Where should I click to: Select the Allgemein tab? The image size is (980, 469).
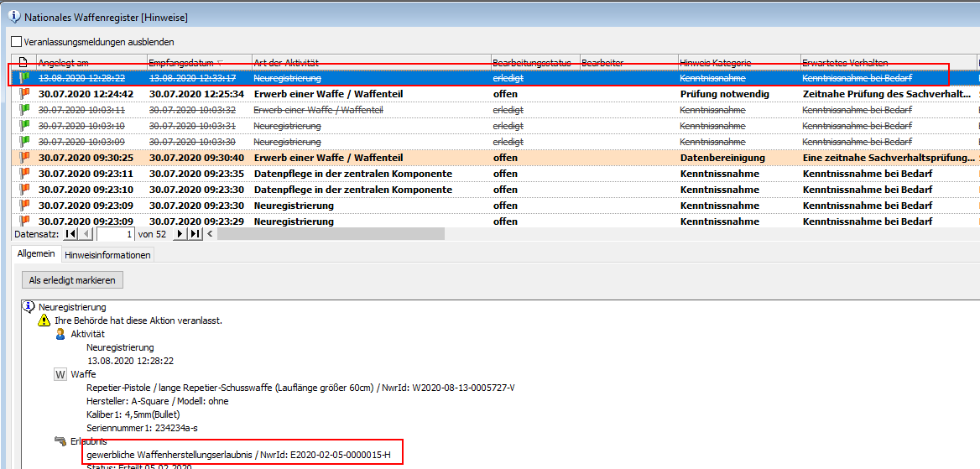tap(36, 254)
